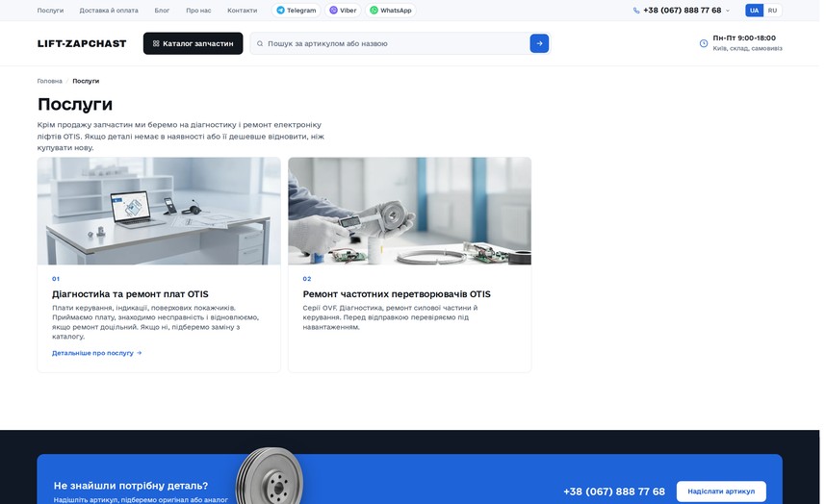Click the 01 card number label

click(56, 279)
